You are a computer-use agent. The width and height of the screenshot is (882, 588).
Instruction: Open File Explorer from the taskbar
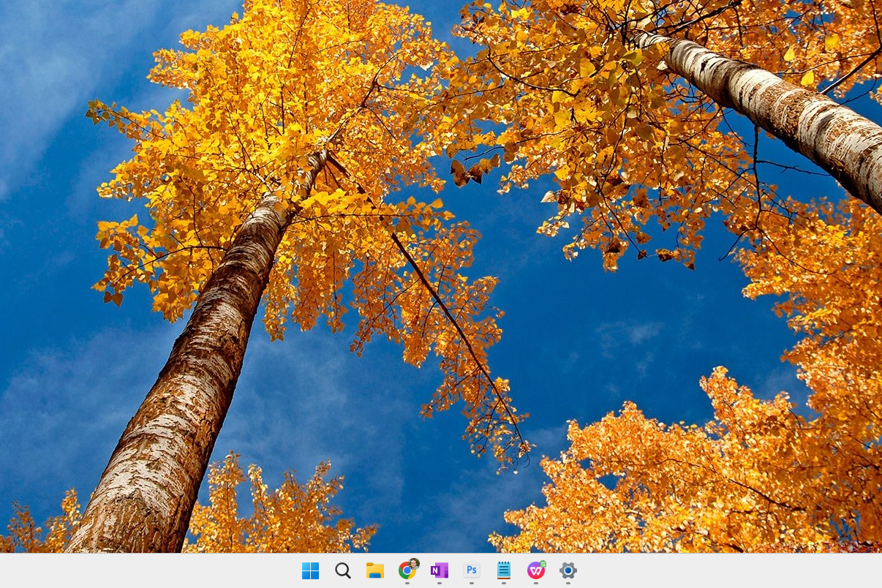(x=375, y=570)
